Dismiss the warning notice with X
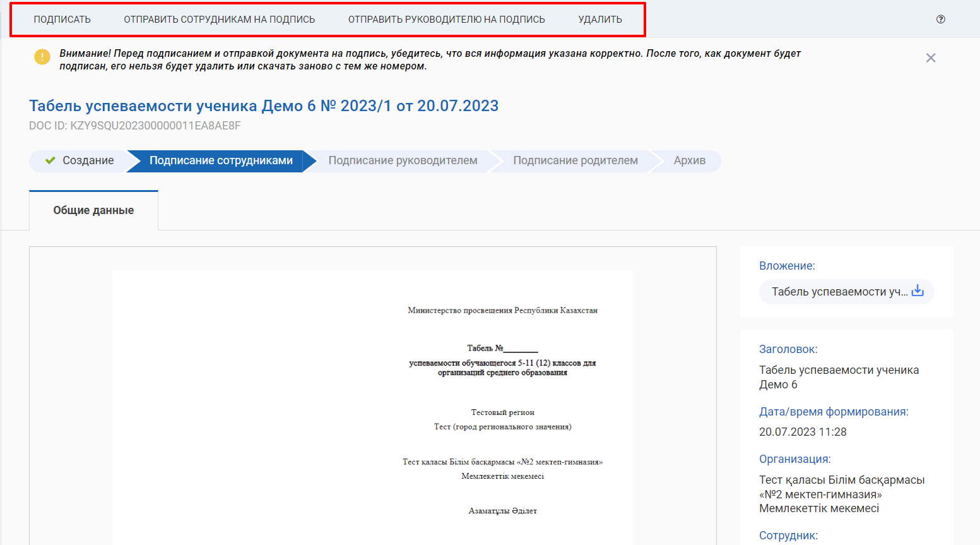Screen dimensions: 980x545 (x=930, y=58)
